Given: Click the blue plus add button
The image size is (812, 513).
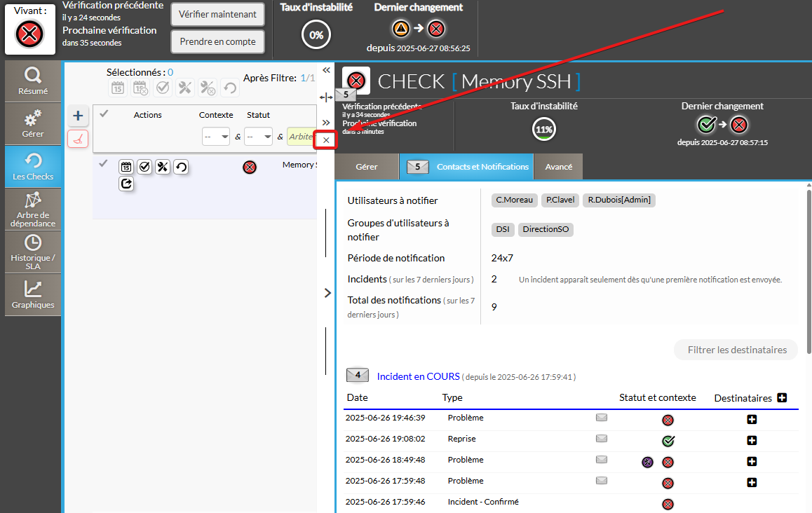Looking at the screenshot, I should point(78,116).
